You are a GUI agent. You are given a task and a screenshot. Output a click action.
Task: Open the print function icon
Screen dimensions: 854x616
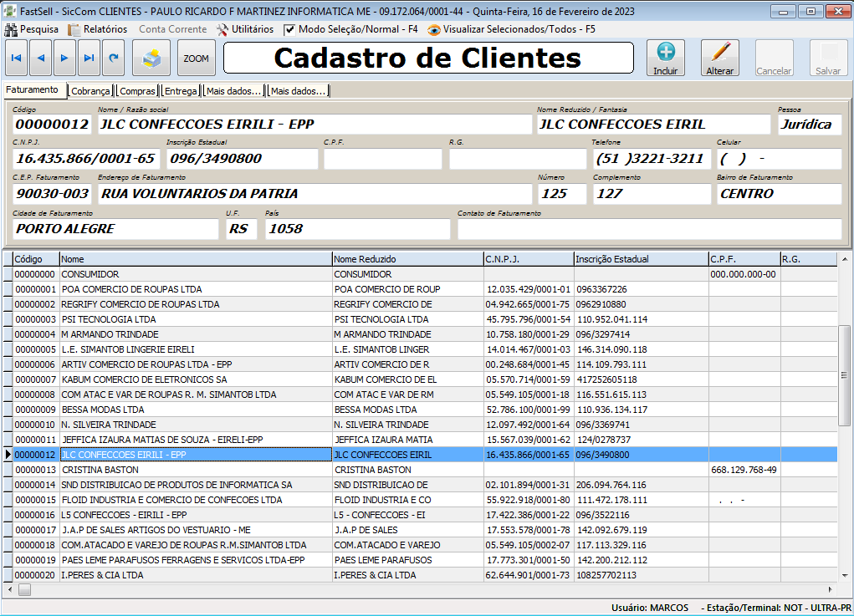click(153, 58)
